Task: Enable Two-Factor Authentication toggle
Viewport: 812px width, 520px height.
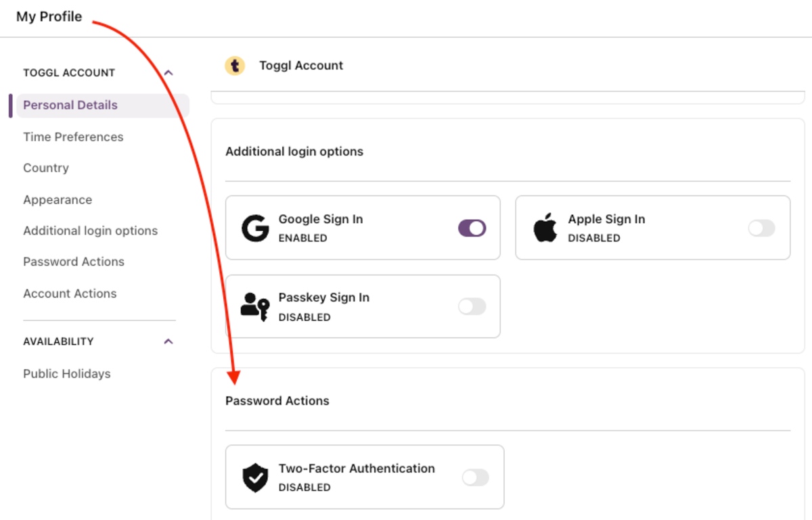Action: (x=475, y=477)
